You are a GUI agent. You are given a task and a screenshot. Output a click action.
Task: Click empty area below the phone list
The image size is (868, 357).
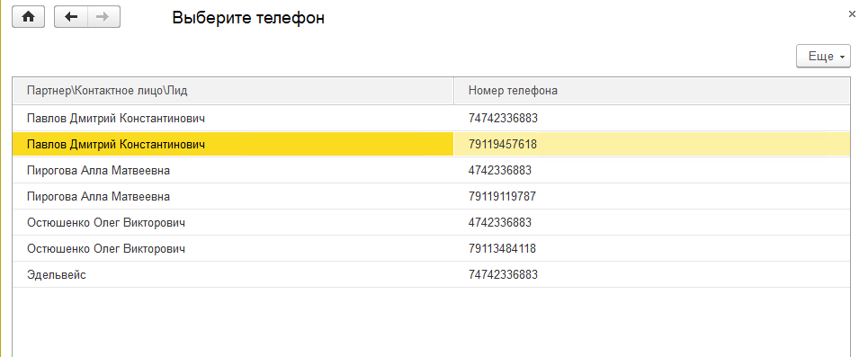click(431, 322)
